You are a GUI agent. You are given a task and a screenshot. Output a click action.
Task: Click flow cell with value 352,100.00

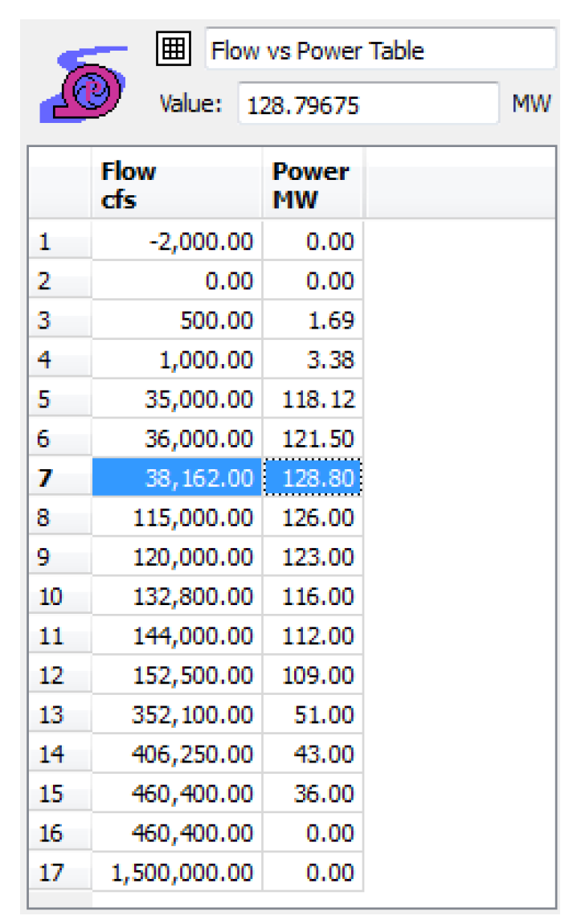[x=177, y=715]
